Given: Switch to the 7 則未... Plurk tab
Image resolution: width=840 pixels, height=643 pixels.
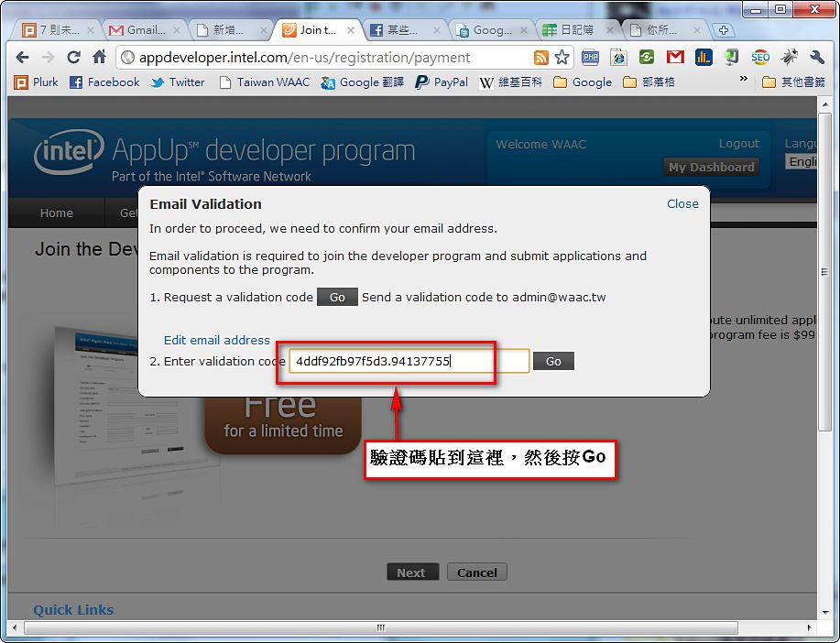Looking at the screenshot, I should (57, 30).
